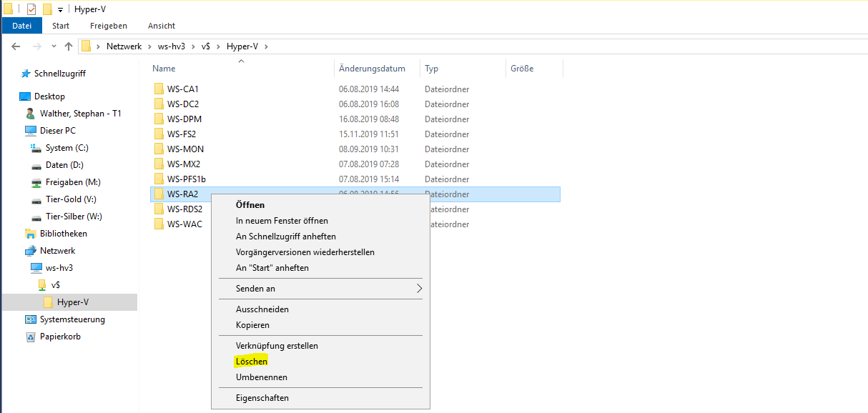Open Freigaben (M:) network drive
The height and width of the screenshot is (413, 868).
(x=73, y=182)
